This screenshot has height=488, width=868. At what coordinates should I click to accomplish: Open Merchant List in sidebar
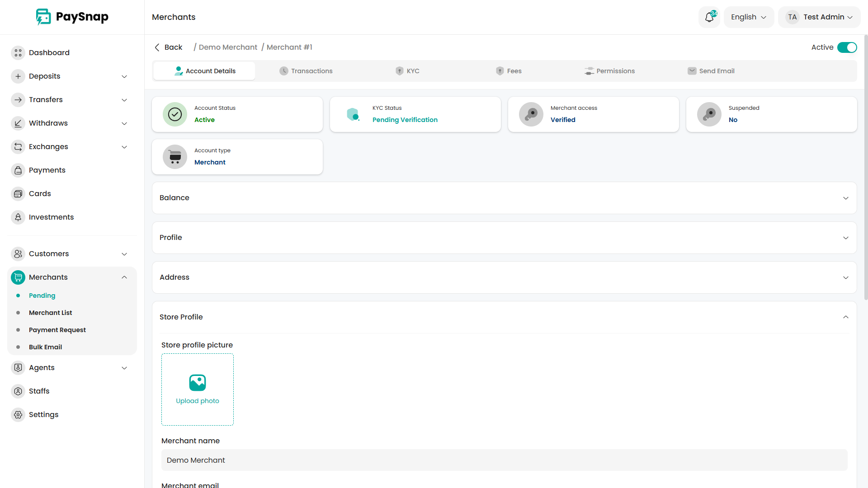click(x=51, y=313)
